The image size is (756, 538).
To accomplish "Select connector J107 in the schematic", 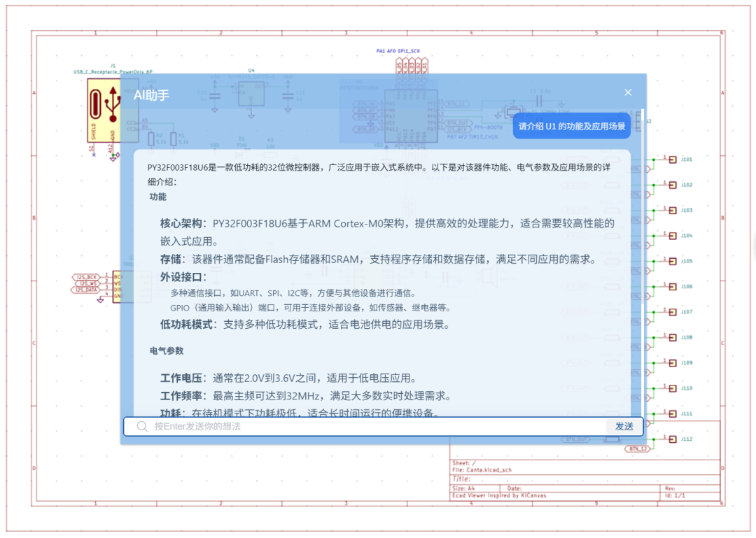I will [673, 313].
